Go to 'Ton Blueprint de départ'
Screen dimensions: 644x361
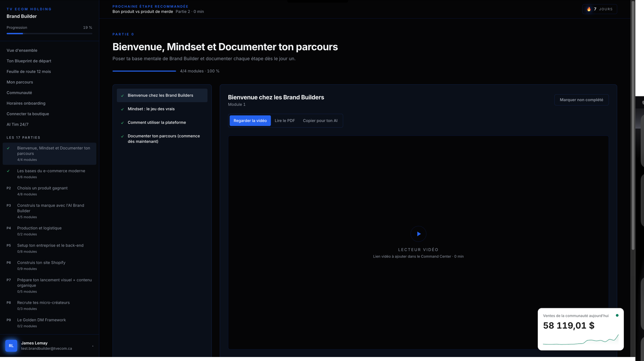[x=29, y=61]
